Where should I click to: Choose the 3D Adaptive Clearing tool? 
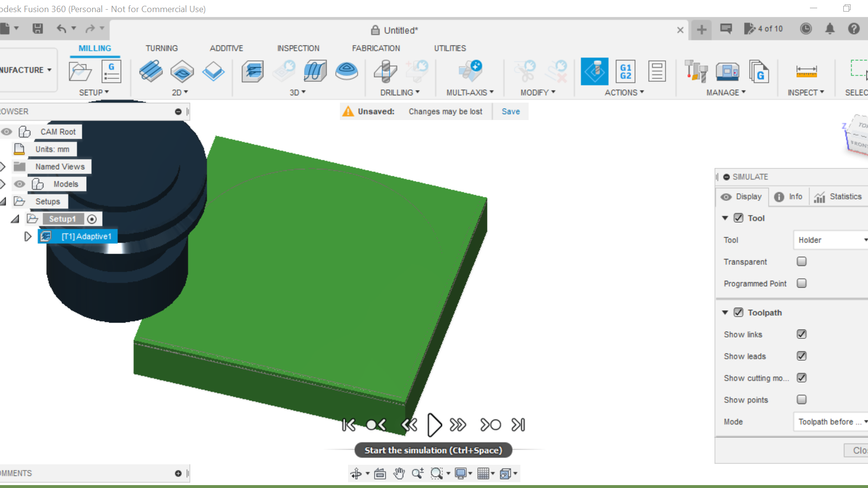[x=253, y=71]
